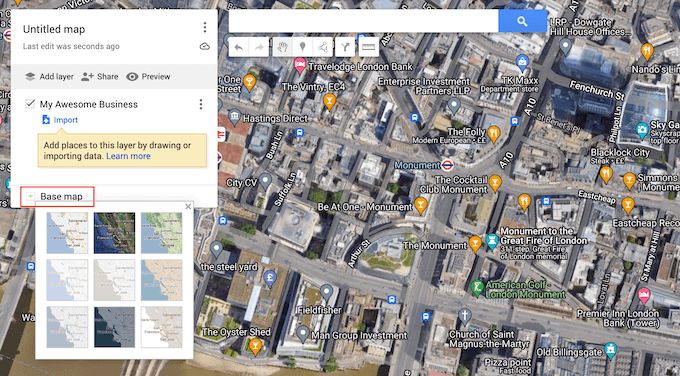Image resolution: width=680 pixels, height=376 pixels.
Task: Click the undo arrow in map toolbar
Action: coord(239,47)
